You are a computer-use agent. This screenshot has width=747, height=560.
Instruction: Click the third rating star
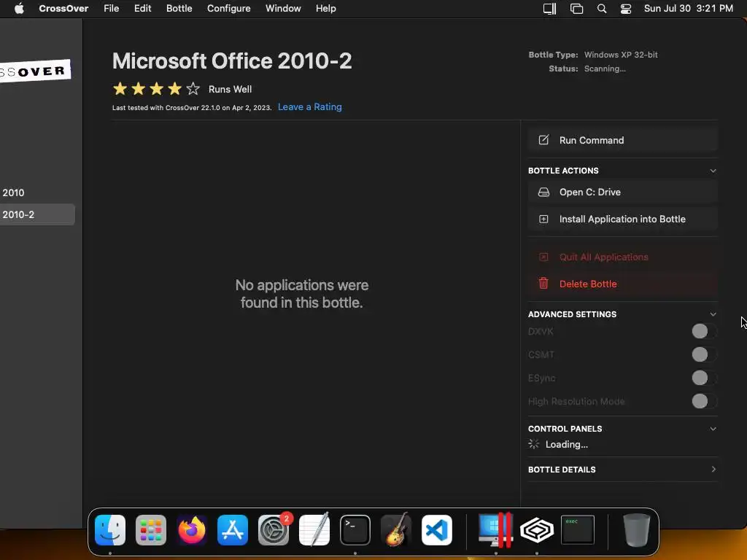156,88
